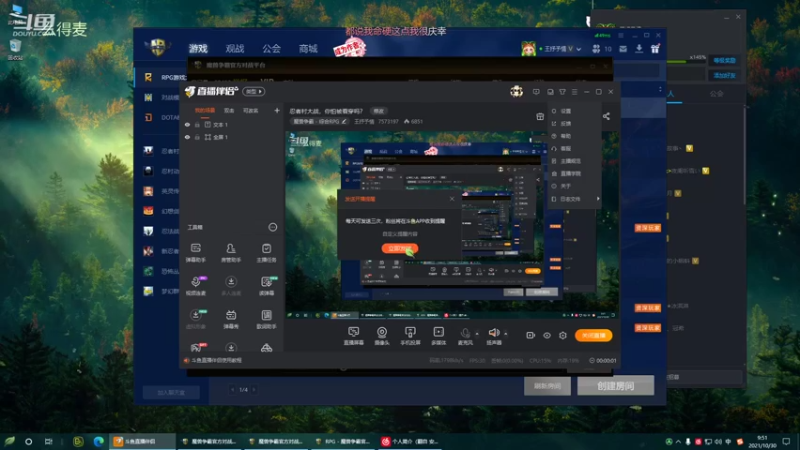Click the 修改 button next to stream title
The image size is (800, 450).
(x=379, y=111)
